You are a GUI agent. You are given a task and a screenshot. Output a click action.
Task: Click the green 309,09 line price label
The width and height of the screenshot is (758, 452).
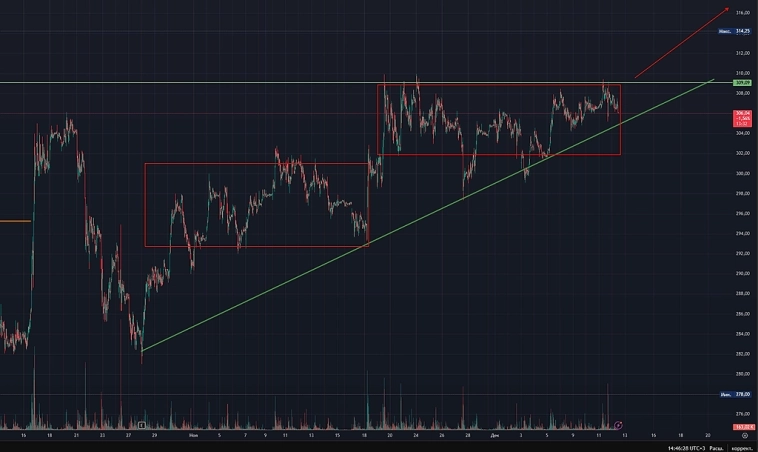click(743, 83)
